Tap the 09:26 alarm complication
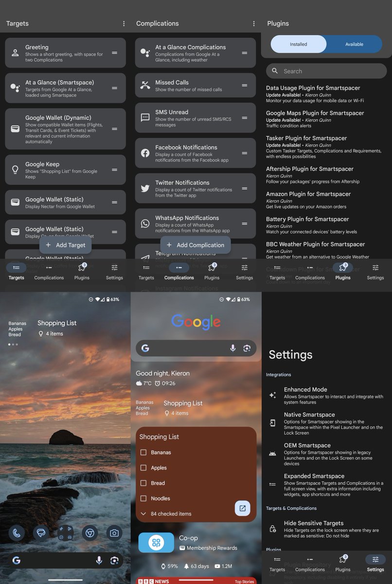The image size is (392, 584). [x=165, y=383]
